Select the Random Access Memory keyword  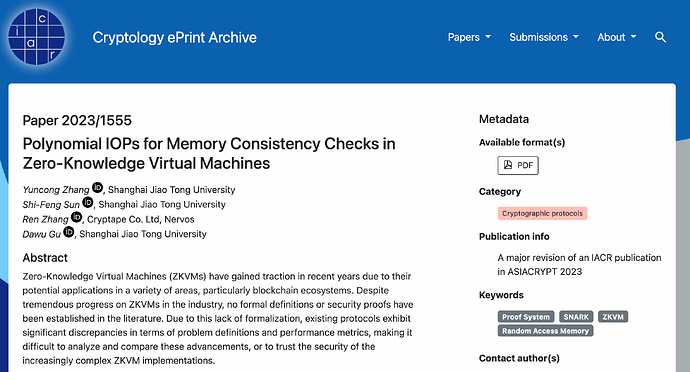point(545,331)
